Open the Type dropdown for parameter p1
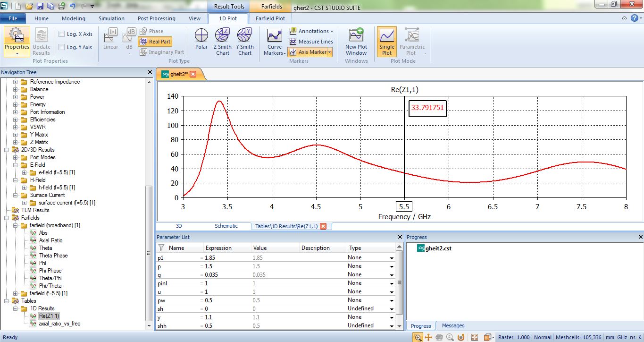This screenshot has height=342, width=644. tap(392, 258)
